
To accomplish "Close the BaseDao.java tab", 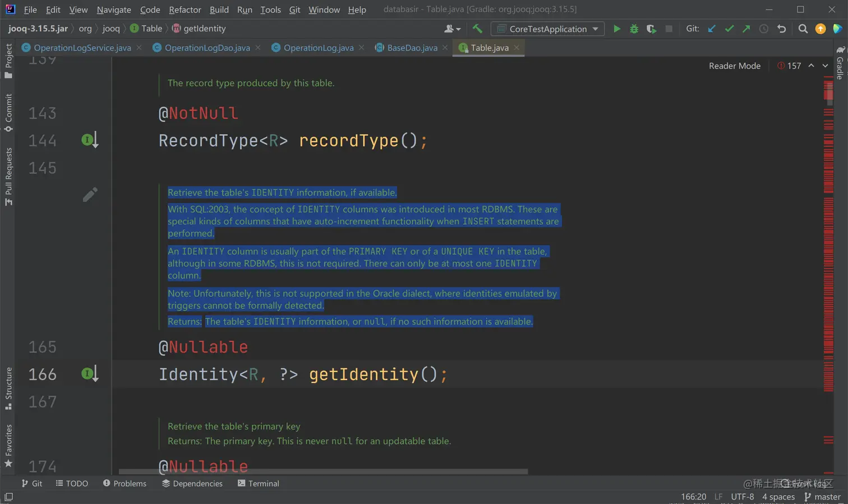I will click(445, 48).
